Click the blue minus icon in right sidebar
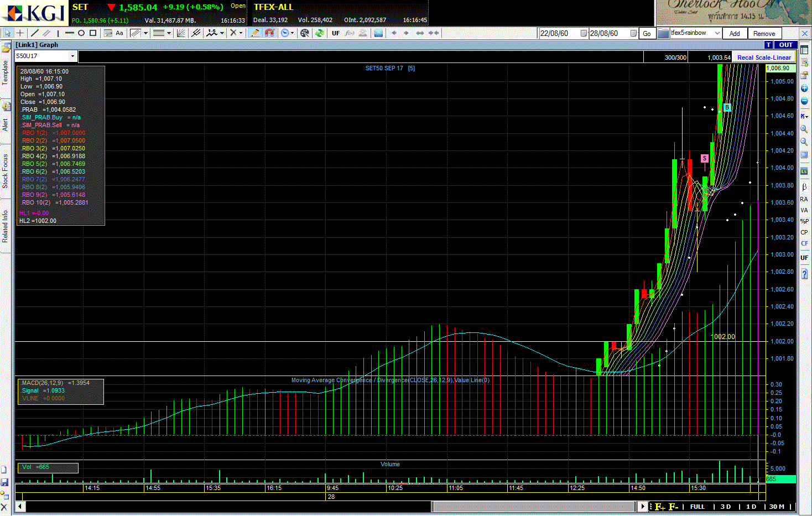This screenshot has width=812, height=516. (x=804, y=101)
